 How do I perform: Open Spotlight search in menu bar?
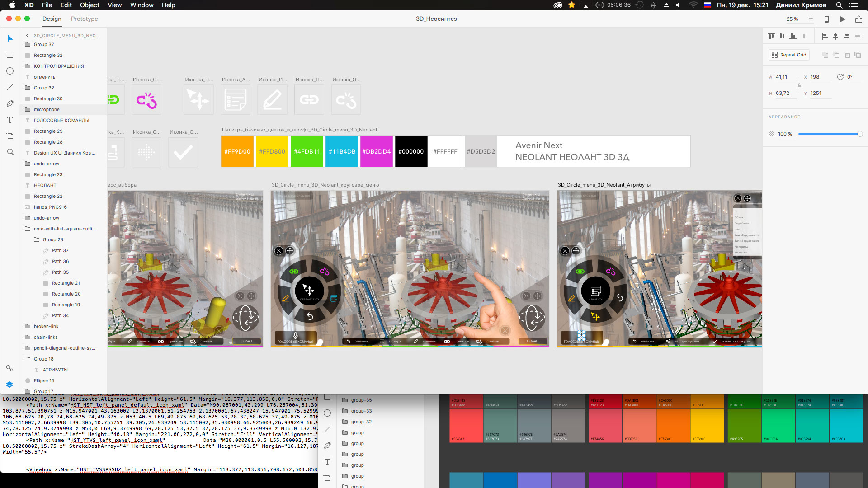[x=839, y=5]
